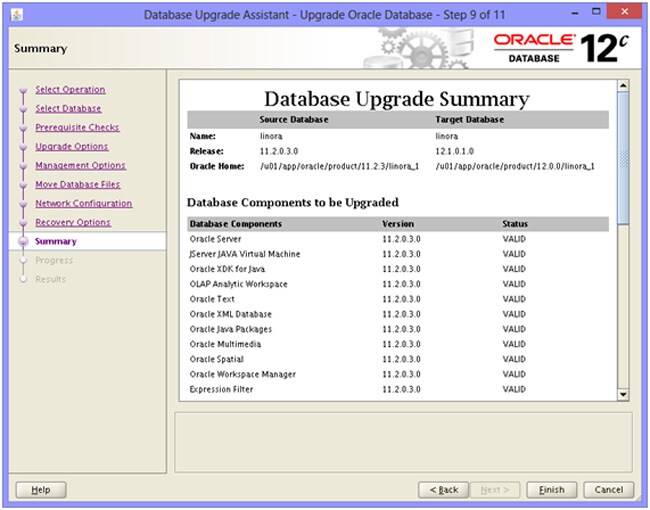Click OLAP Analytic Workspace row
The height and width of the screenshot is (510, 650).
(398, 284)
